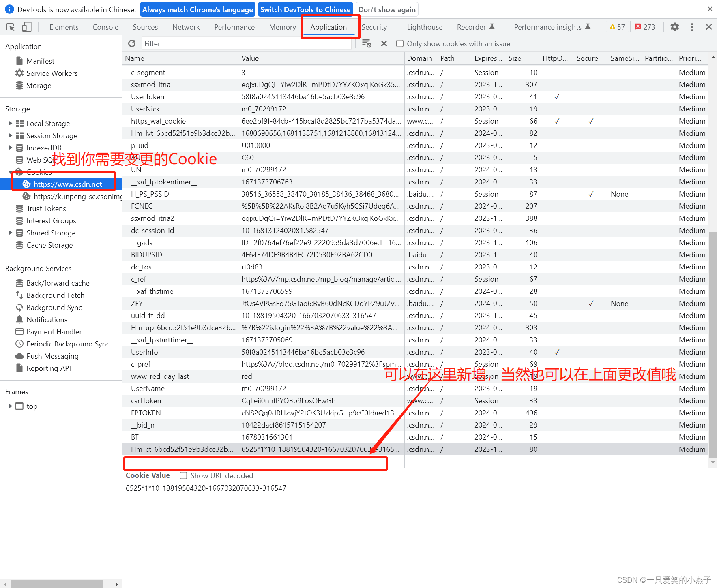Open Reporting API service
This screenshot has width=717, height=588.
click(x=49, y=368)
